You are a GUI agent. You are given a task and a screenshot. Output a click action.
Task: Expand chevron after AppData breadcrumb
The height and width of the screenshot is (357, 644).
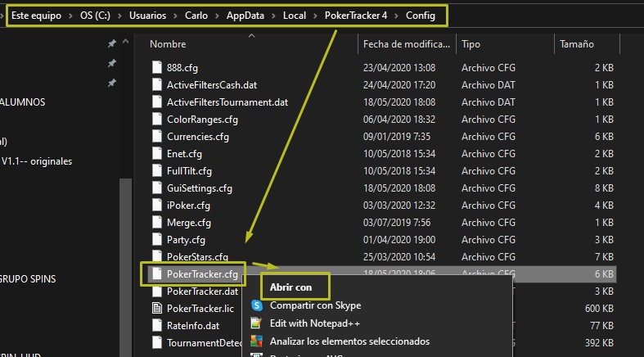click(x=273, y=16)
